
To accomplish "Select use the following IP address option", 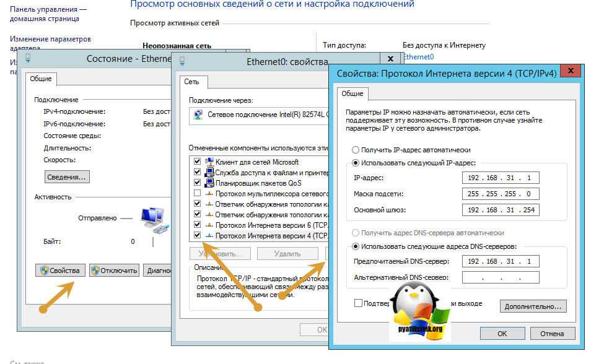I will 355,163.
